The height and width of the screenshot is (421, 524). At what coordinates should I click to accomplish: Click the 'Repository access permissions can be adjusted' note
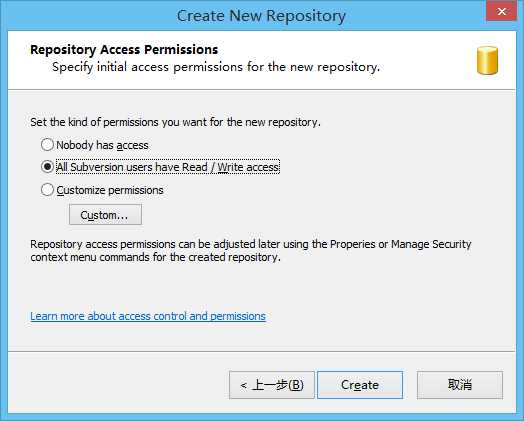251,251
